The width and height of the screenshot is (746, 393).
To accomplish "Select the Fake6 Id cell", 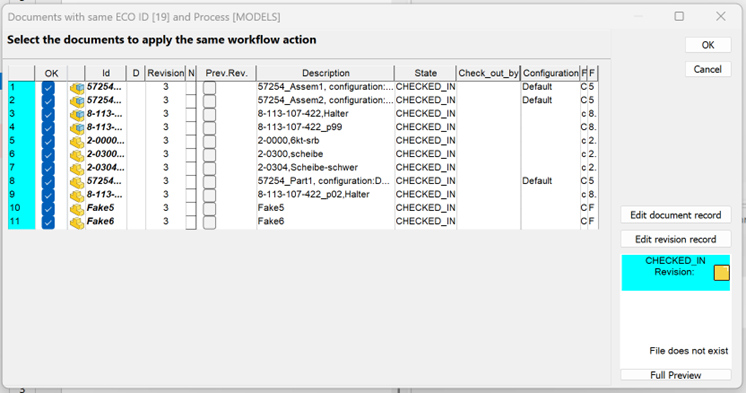I will click(106, 222).
